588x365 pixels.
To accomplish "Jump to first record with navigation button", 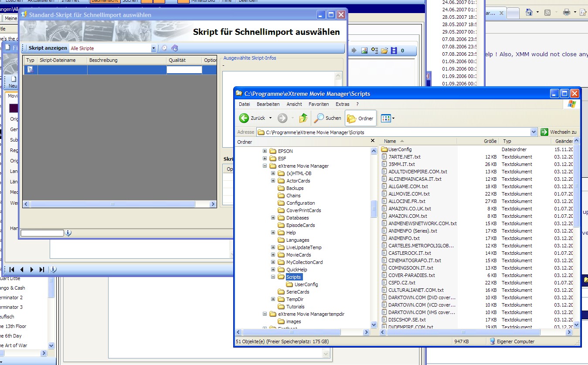I will click(x=12, y=270).
